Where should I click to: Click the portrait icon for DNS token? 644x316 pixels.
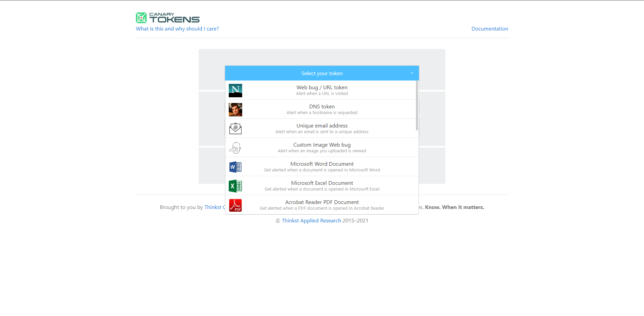[235, 110]
